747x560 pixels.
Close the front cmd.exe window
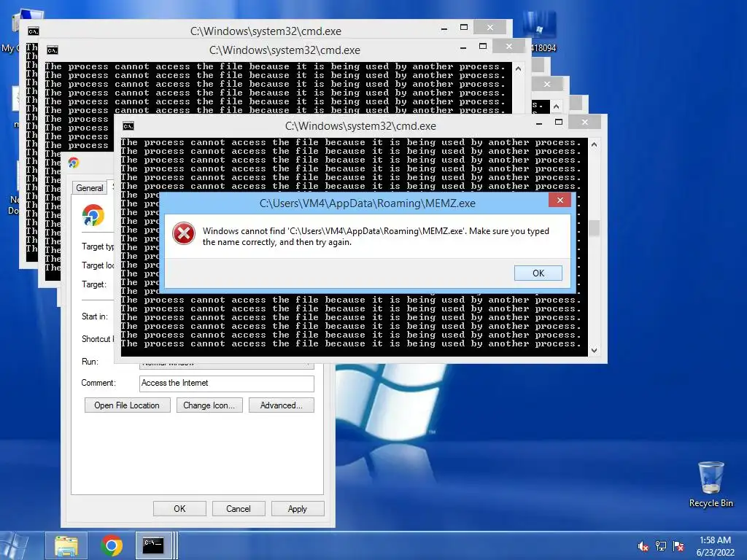point(584,122)
